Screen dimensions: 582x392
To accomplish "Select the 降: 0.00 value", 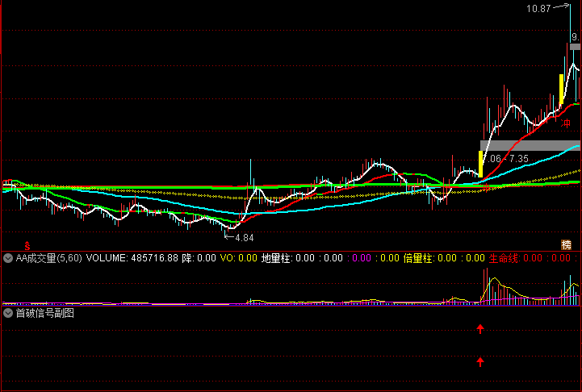I will [199, 258].
